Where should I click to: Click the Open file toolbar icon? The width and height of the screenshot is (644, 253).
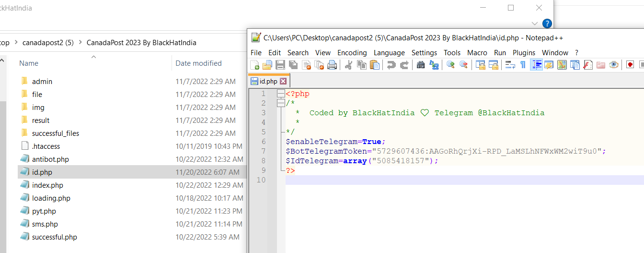(267, 65)
